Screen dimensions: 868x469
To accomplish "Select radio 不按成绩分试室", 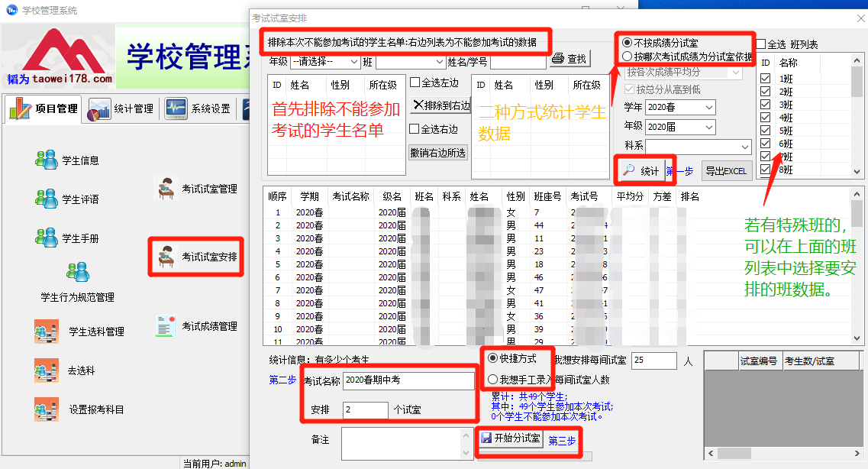I will [x=629, y=44].
